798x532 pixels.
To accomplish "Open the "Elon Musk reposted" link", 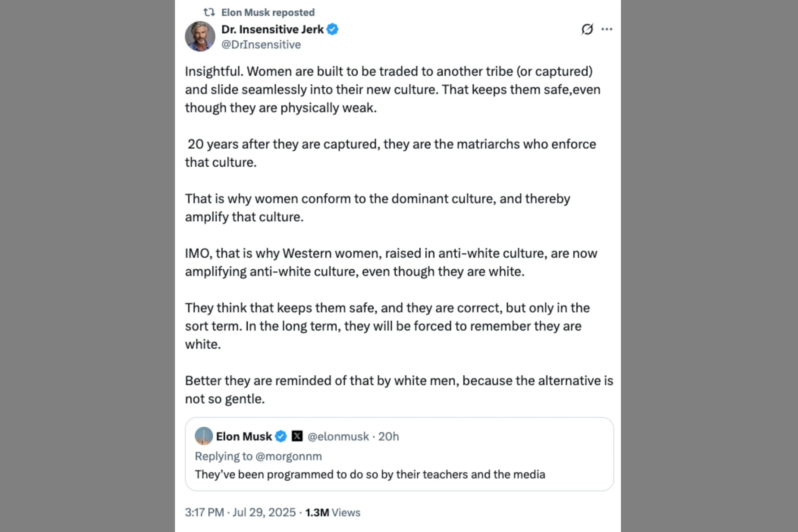I will coord(268,12).
